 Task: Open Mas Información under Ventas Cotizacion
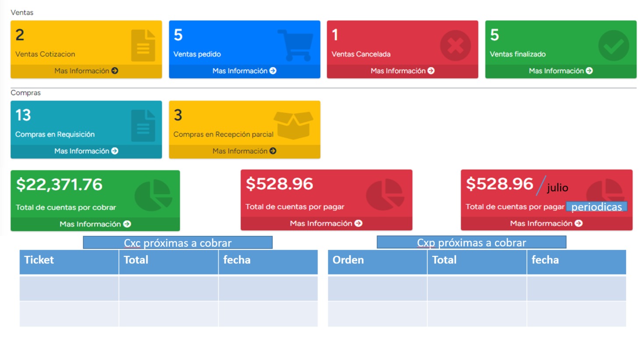point(86,71)
